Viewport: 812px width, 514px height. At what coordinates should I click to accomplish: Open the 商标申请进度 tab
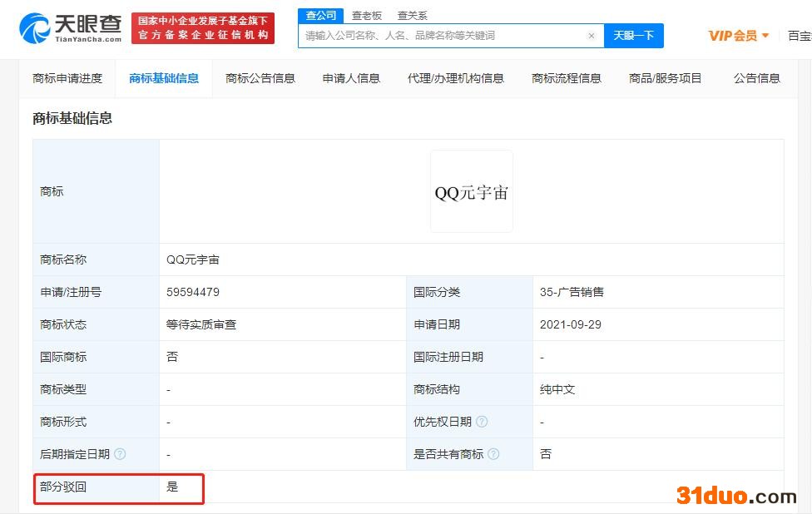click(67, 78)
